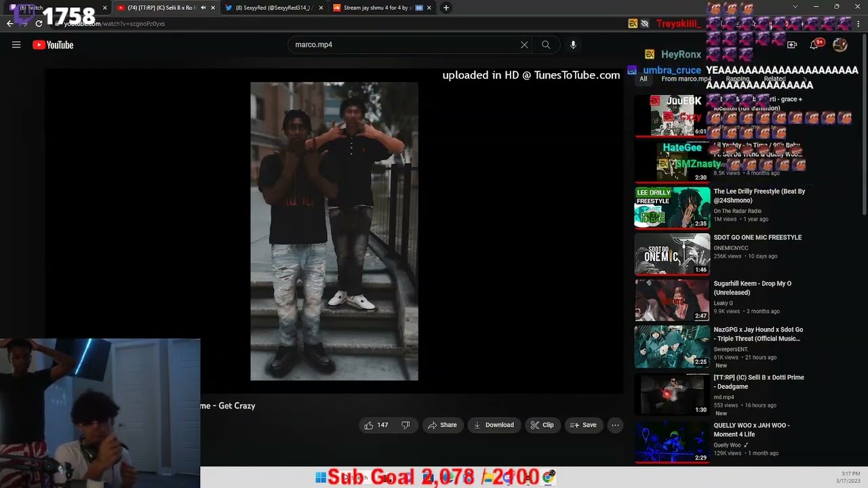Expand the browser tab search chevron
Screen dimensions: 868x488
(x=795, y=7)
